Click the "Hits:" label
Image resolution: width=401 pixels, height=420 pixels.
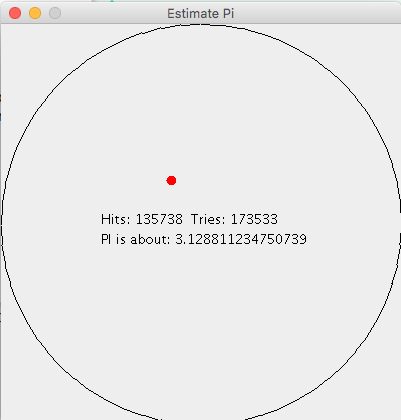coord(116,219)
